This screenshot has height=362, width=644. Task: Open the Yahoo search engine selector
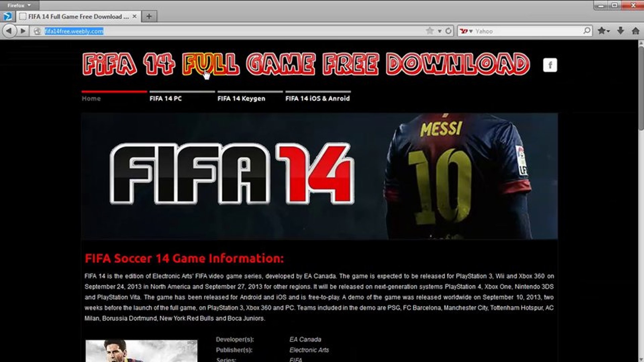click(x=466, y=31)
